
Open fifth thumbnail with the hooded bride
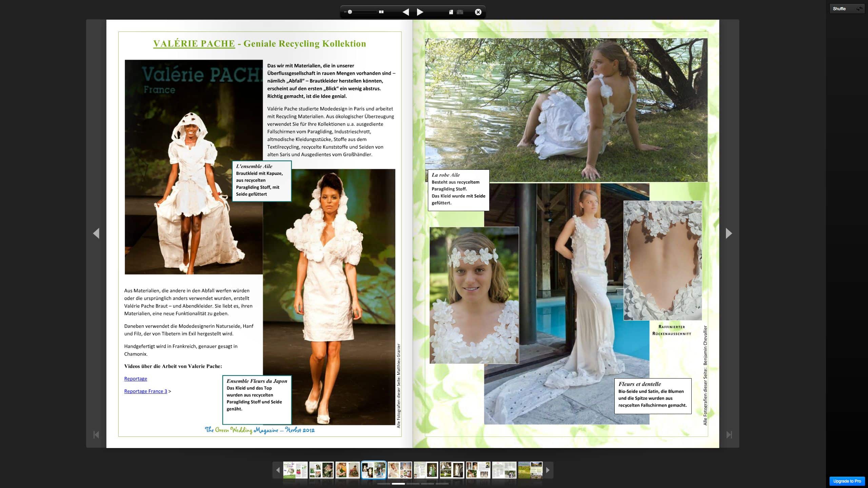click(400, 470)
